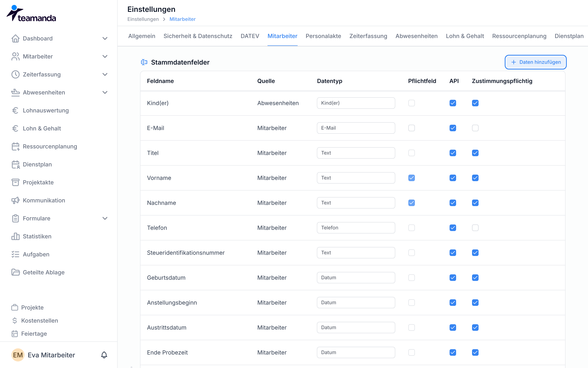Click the Einstellungen breadcrumb link

pos(143,19)
